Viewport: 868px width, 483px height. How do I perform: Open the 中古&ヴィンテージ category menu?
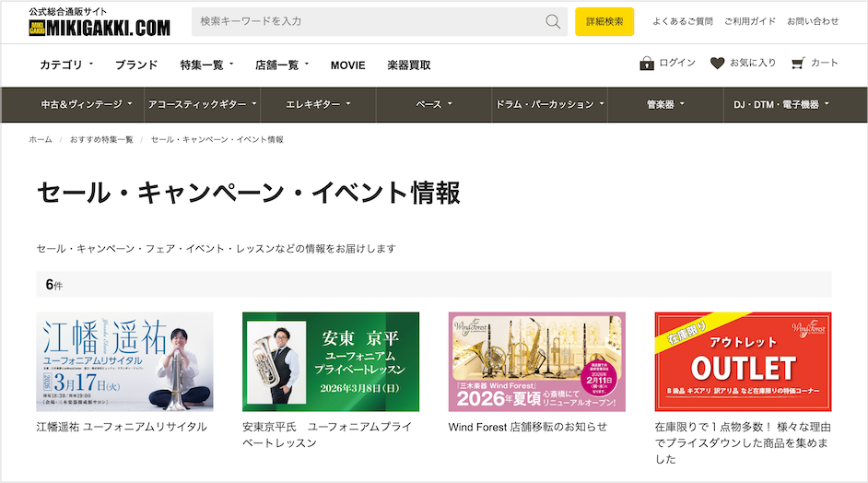[x=87, y=104]
